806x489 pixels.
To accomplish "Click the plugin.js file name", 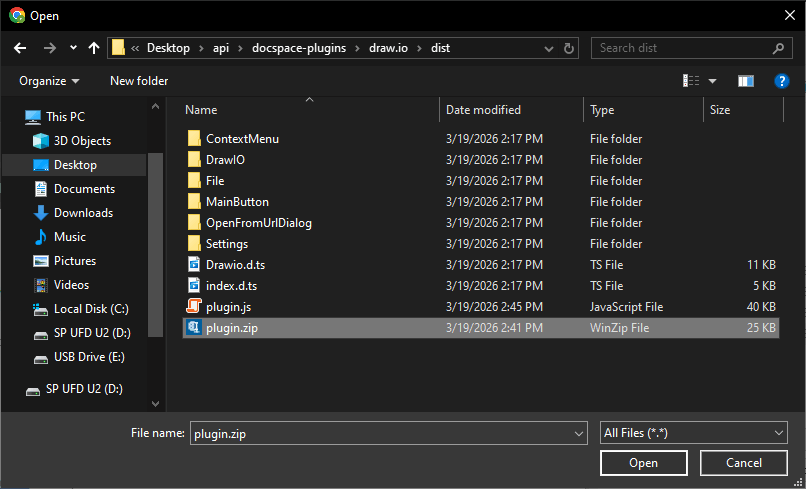I will [228, 307].
